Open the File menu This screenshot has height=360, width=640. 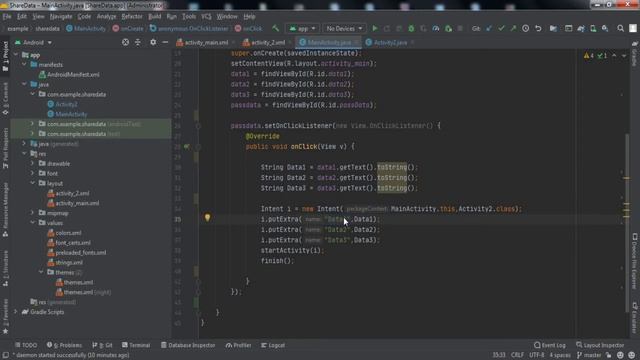(7, 17)
